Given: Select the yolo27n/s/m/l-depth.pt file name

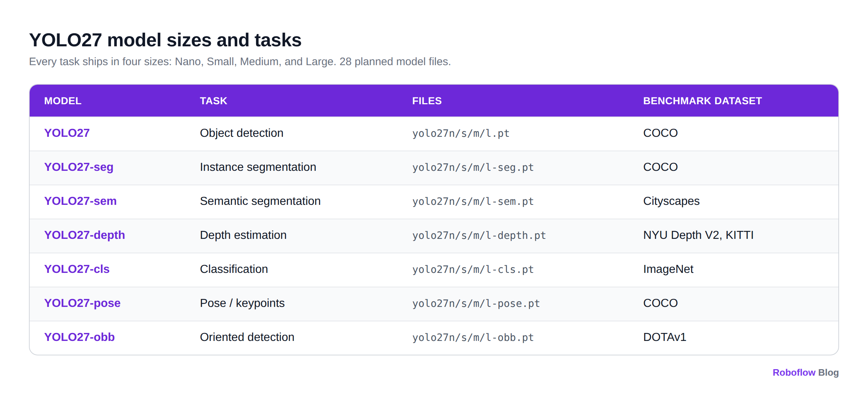Looking at the screenshot, I should [479, 235].
